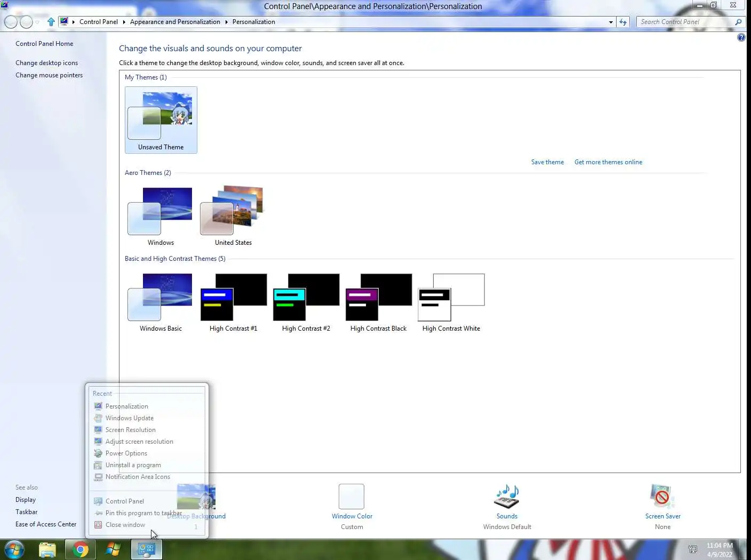Open the address bar history dropdown

(611, 22)
